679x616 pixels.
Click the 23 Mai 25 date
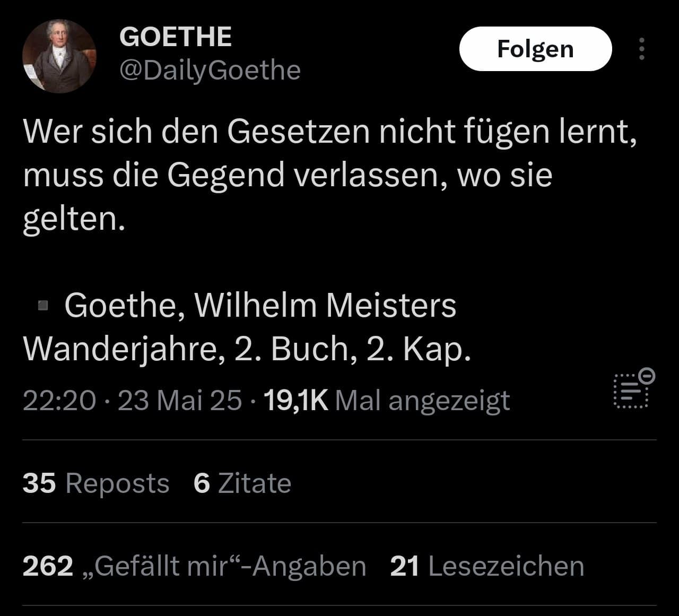180,400
